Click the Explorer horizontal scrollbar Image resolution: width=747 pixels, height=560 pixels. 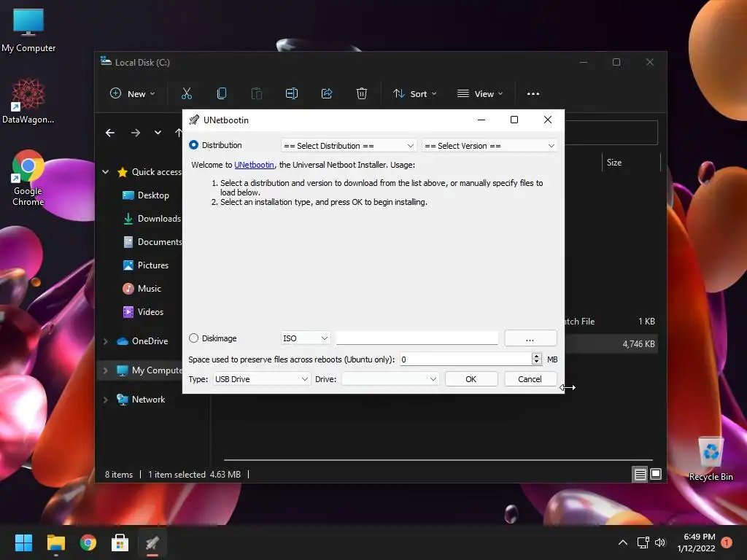coord(438,460)
